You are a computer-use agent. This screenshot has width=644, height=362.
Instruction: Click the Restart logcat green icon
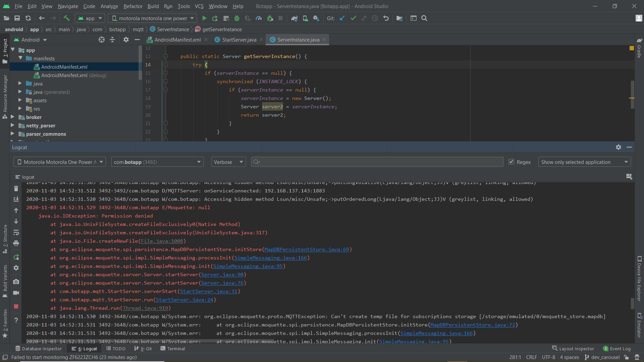click(x=16, y=257)
